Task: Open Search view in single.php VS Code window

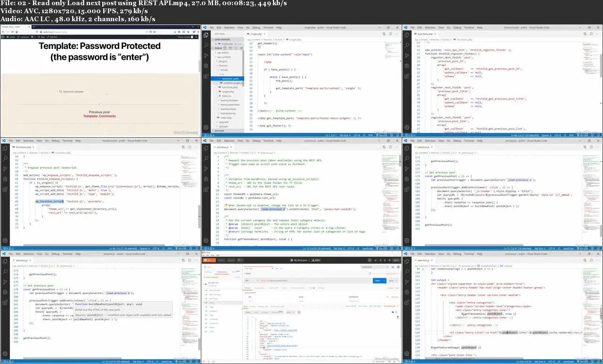Action: (x=206, y=45)
